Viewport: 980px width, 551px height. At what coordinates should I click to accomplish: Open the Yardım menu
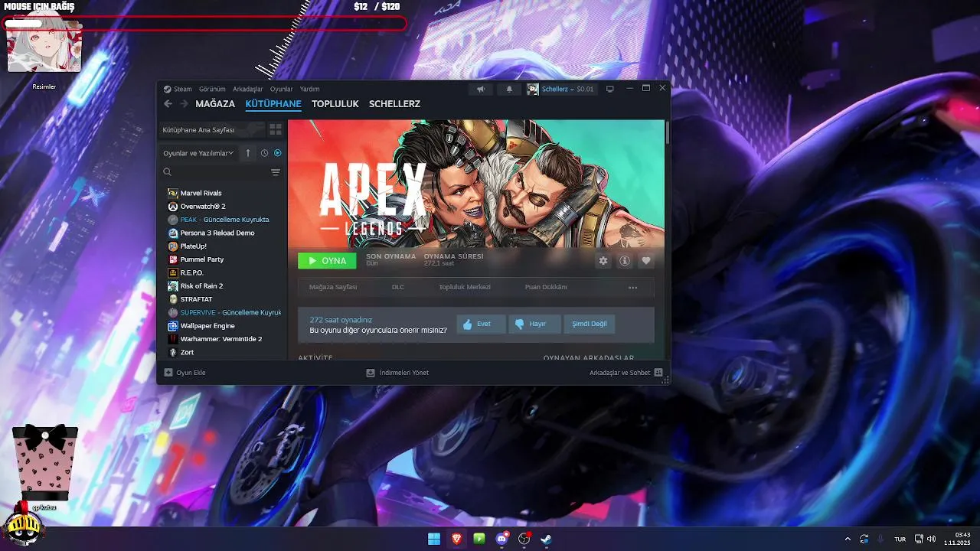point(310,89)
